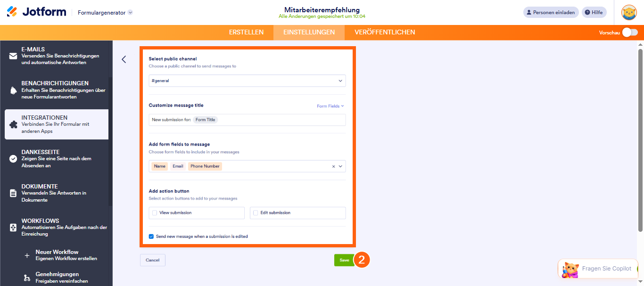The height and width of the screenshot is (286, 644).
Task: Open the BENACHRICHTIGUNGEN settings section
Action: point(57,90)
